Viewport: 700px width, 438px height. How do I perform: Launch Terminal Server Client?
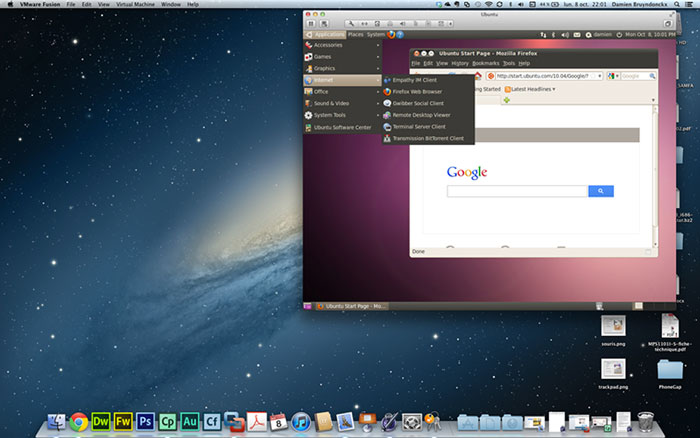coord(428,126)
